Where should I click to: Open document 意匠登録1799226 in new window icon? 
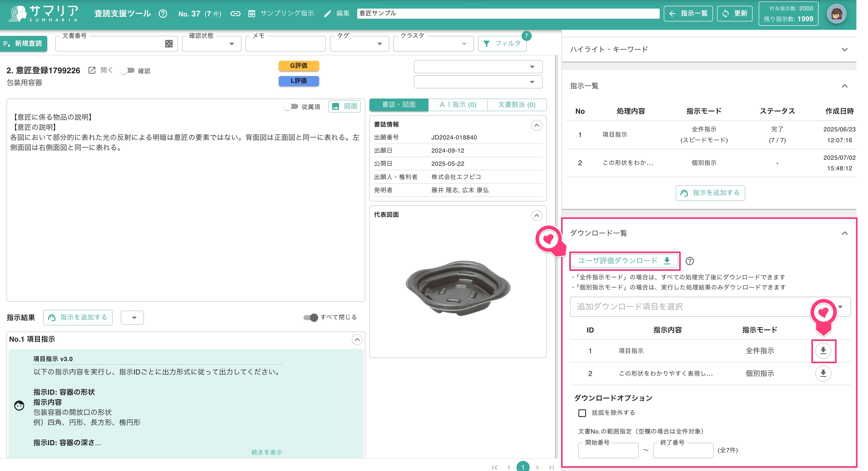92,70
